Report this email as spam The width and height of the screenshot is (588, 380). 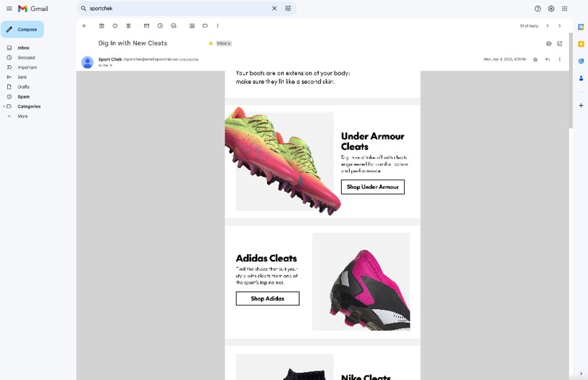[x=114, y=26]
